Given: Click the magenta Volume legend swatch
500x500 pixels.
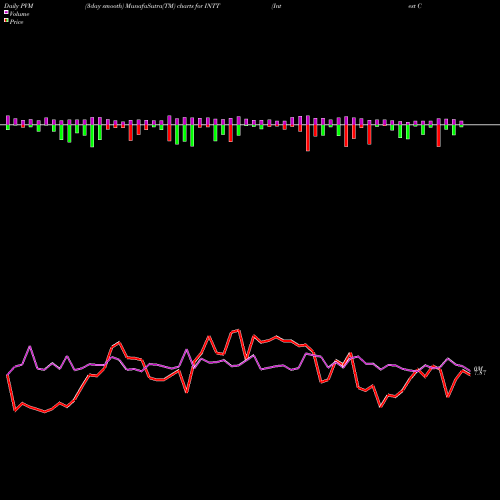Looking at the screenshot, I should 6,13.
